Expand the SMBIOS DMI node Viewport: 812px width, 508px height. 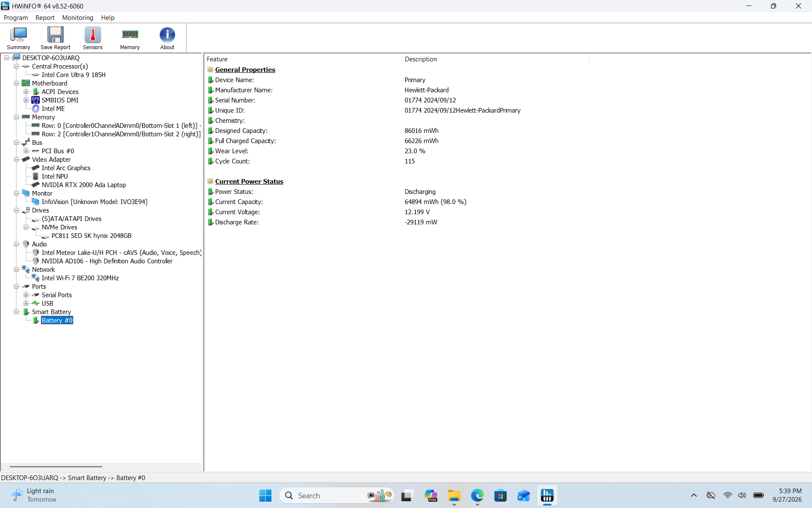pyautogui.click(x=26, y=100)
